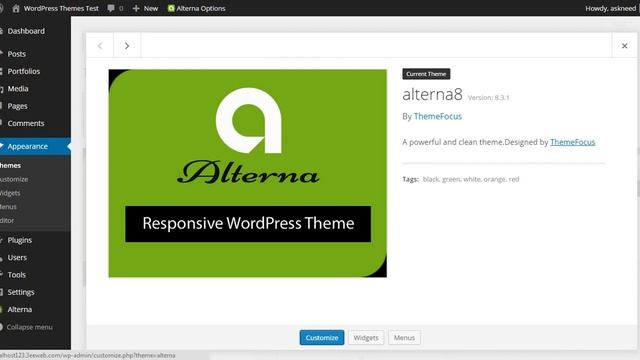Image resolution: width=640 pixels, height=360 pixels.
Task: Click the Alterna theme screenshot image
Action: 247,173
